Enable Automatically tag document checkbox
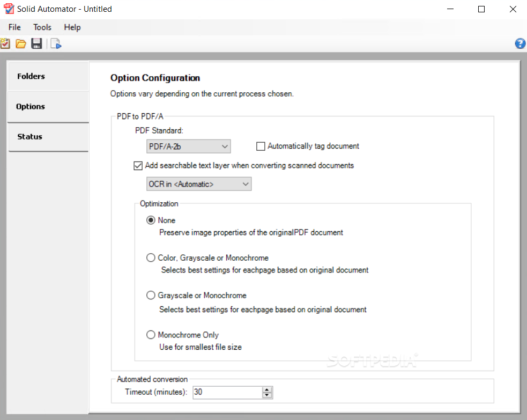The image size is (527, 420). point(261,146)
